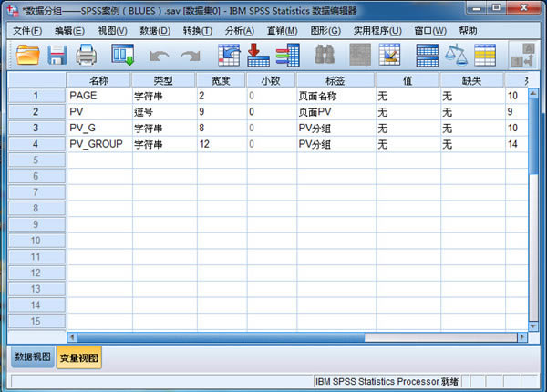The width and height of the screenshot is (547, 392).
Task: Click the Go to variable icon with red arrow
Action: [258, 57]
